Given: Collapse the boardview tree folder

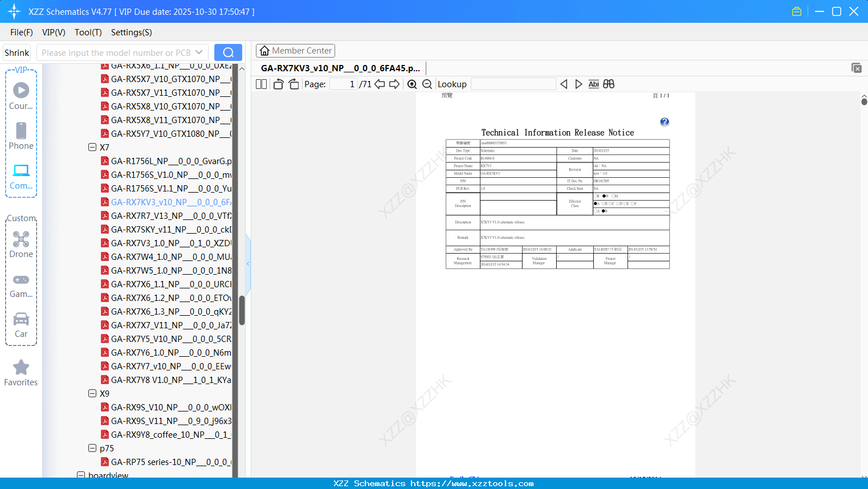Looking at the screenshot, I should click(x=81, y=475).
